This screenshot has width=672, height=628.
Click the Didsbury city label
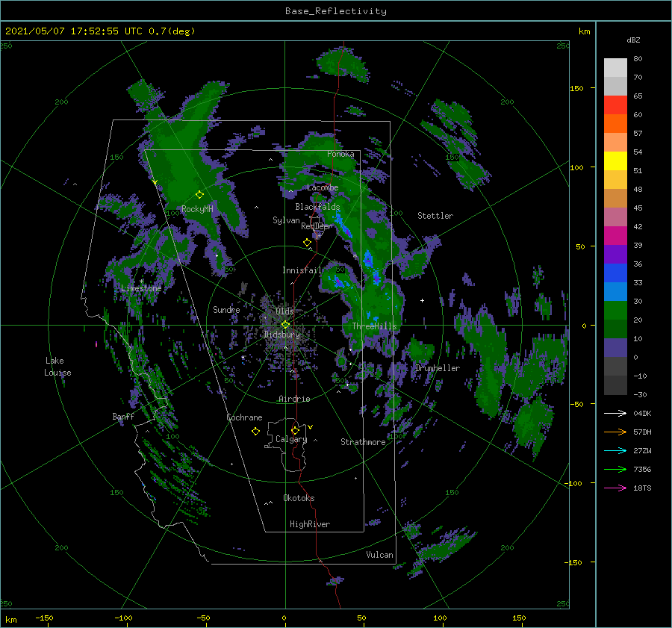pyautogui.click(x=282, y=335)
